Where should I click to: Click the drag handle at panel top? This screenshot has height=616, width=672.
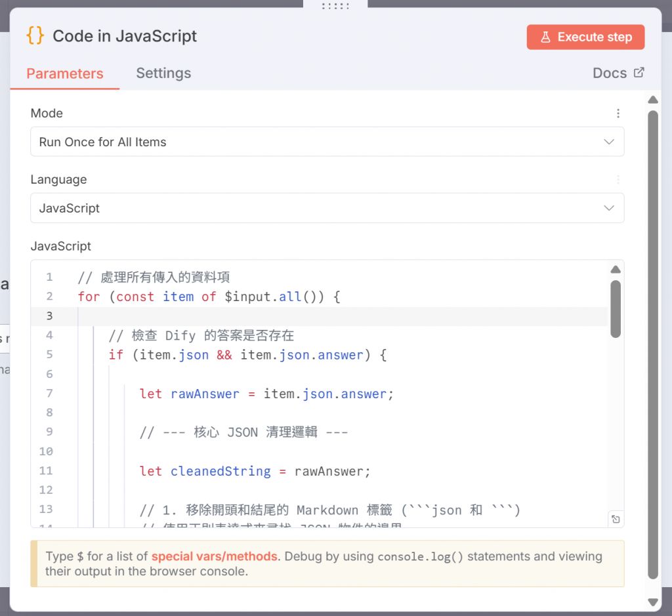(x=335, y=6)
